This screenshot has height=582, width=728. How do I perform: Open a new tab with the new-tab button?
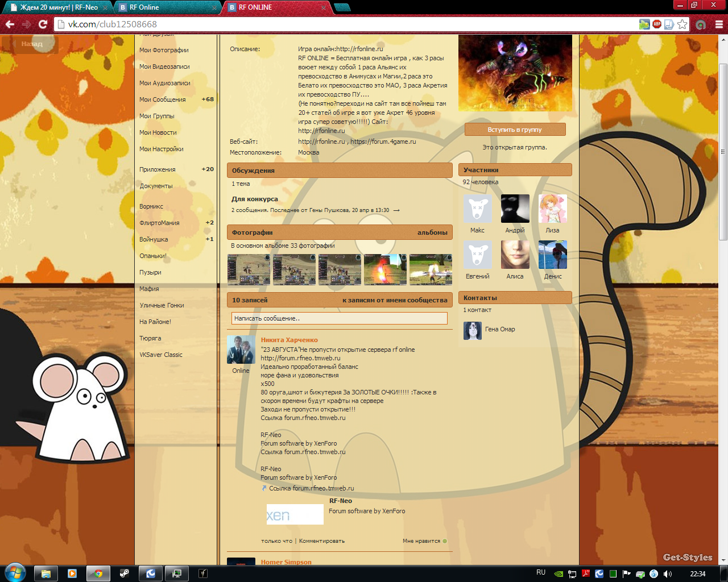click(342, 7)
